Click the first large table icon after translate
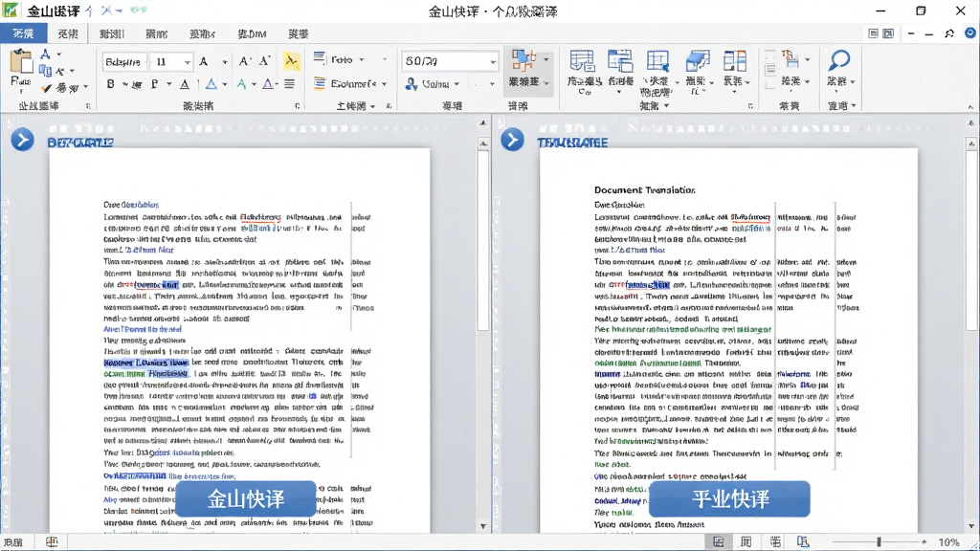Screen dimensions: 980x551 (x=582, y=61)
